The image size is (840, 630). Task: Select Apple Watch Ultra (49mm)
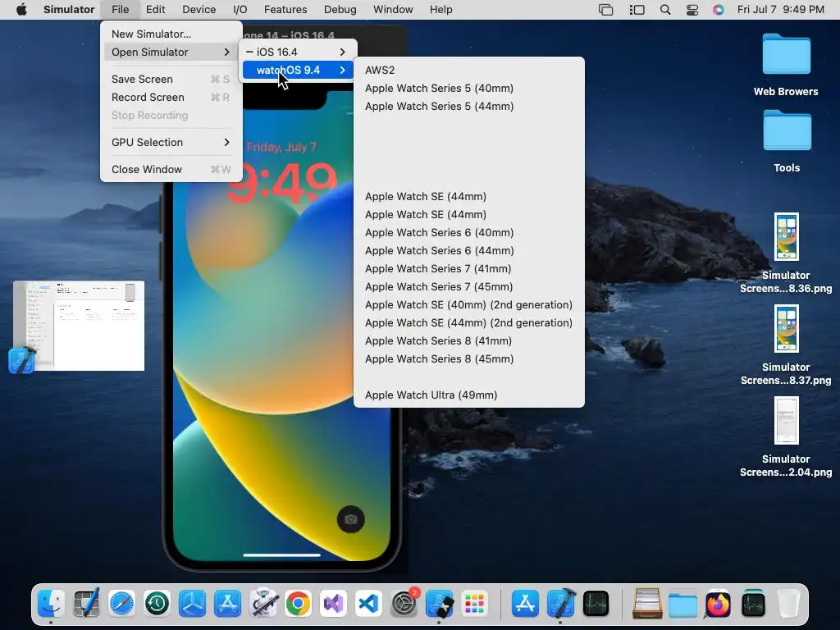click(468, 395)
